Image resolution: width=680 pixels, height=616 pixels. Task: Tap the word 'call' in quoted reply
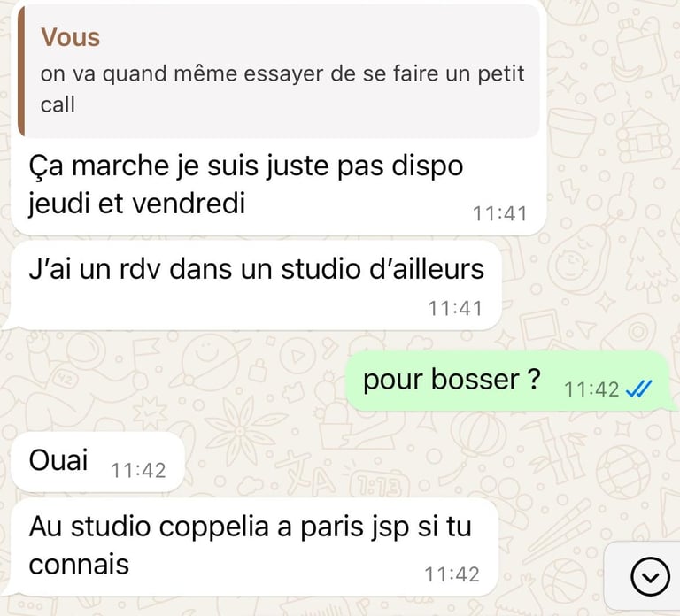[58, 105]
